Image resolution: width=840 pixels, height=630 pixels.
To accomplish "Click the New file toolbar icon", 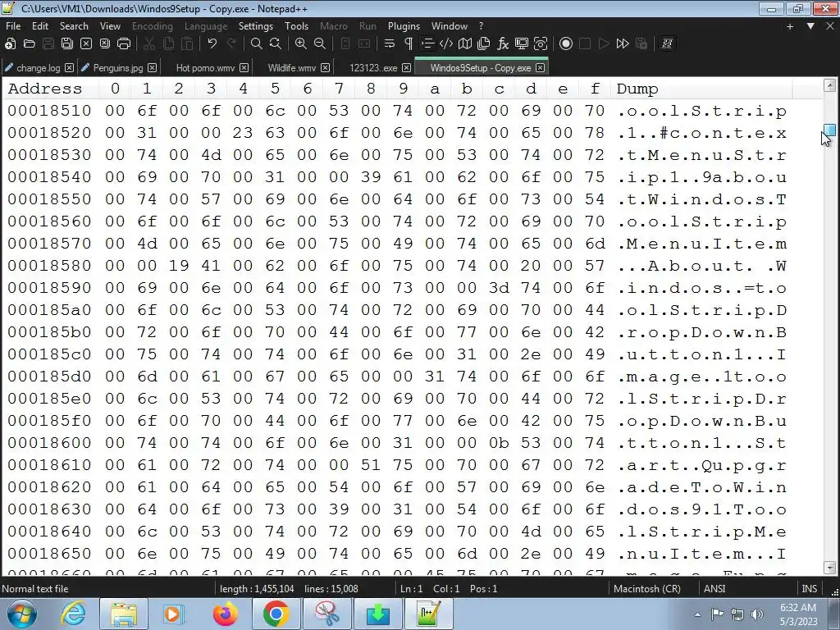I will tap(10, 44).
